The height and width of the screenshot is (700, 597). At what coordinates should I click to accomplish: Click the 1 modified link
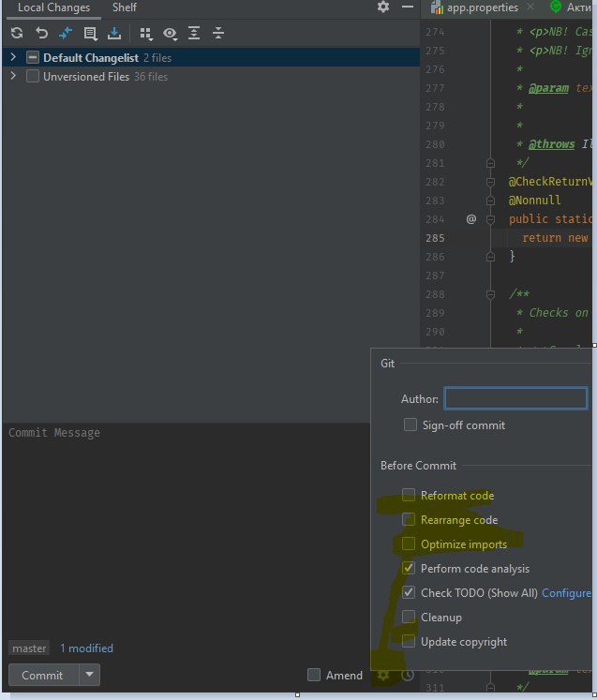[x=86, y=648]
